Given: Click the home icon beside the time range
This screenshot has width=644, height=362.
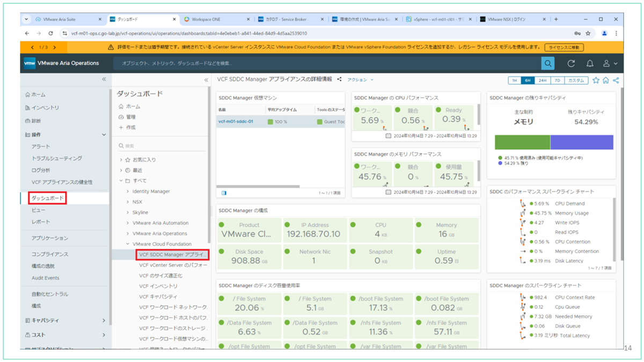Looking at the screenshot, I should pyautogui.click(x=606, y=80).
